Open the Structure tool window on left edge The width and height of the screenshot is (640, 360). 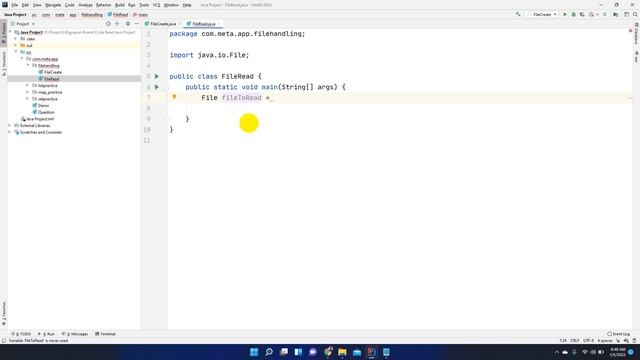click(4, 63)
